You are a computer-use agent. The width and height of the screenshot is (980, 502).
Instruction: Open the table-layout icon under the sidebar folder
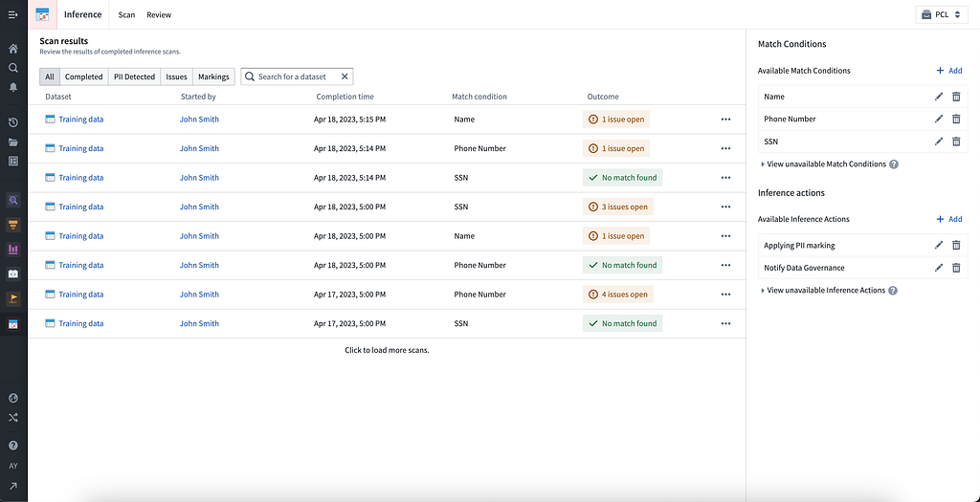(13, 161)
